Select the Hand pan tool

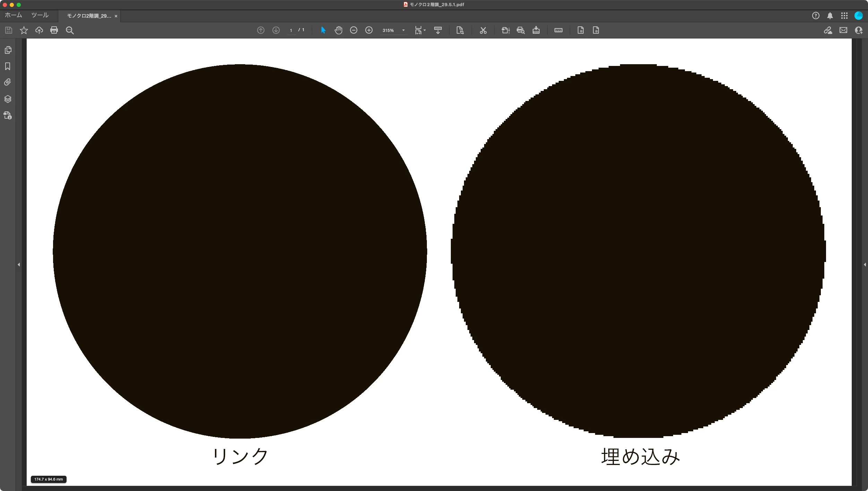338,30
